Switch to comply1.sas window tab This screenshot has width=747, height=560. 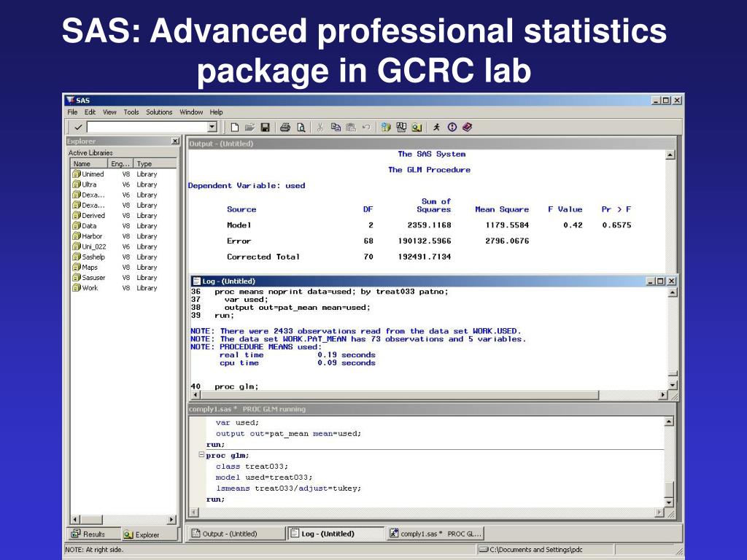[x=436, y=534]
